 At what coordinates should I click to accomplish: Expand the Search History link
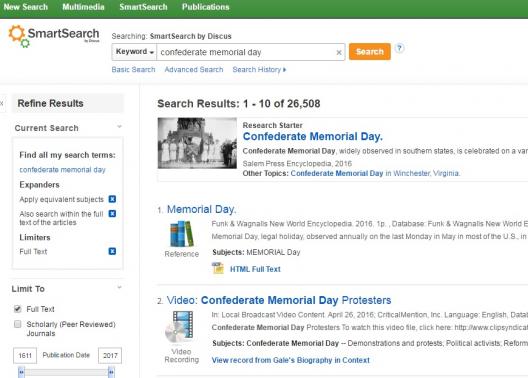pyautogui.click(x=259, y=70)
